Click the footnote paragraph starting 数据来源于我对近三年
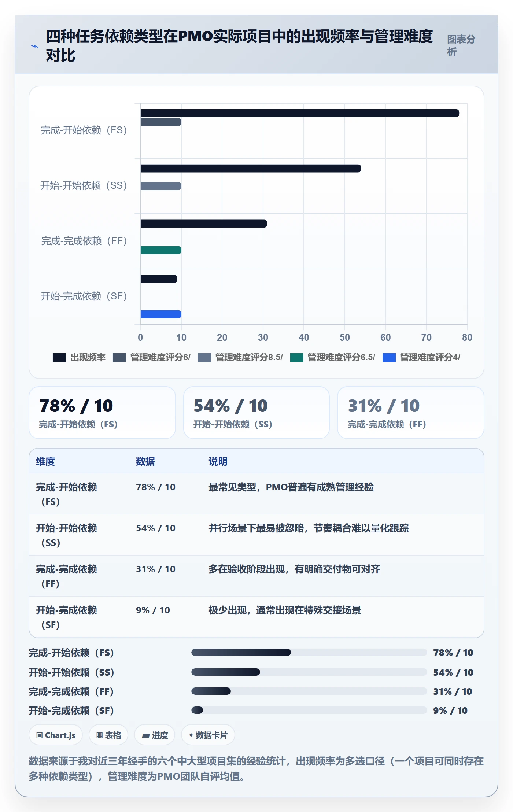This screenshot has width=513, height=812. pos(256,769)
